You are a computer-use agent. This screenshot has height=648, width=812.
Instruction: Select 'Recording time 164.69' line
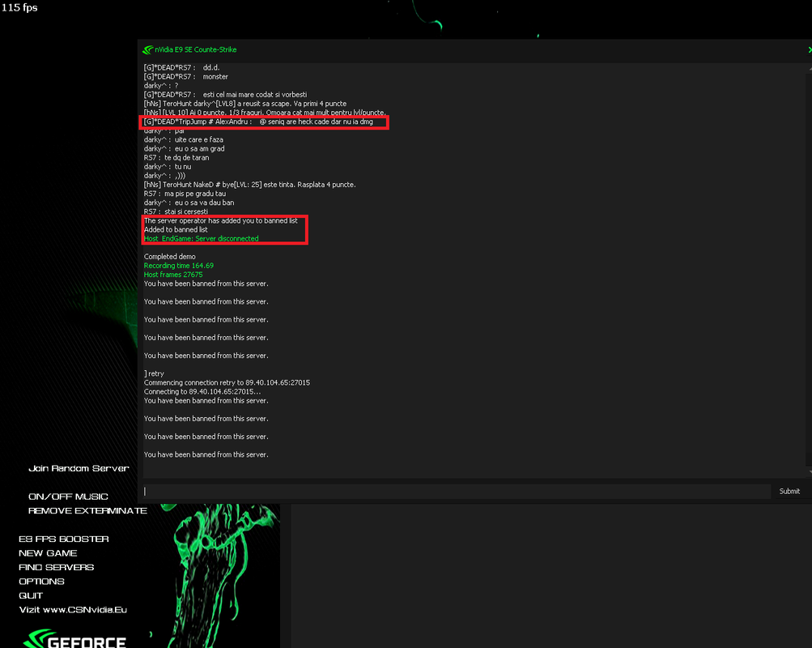[179, 266]
